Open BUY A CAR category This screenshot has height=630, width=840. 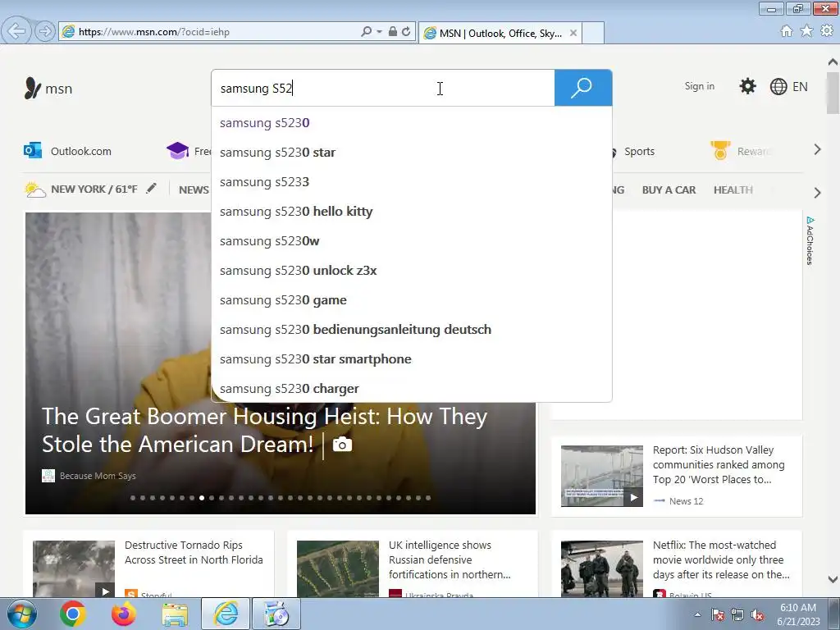669,189
